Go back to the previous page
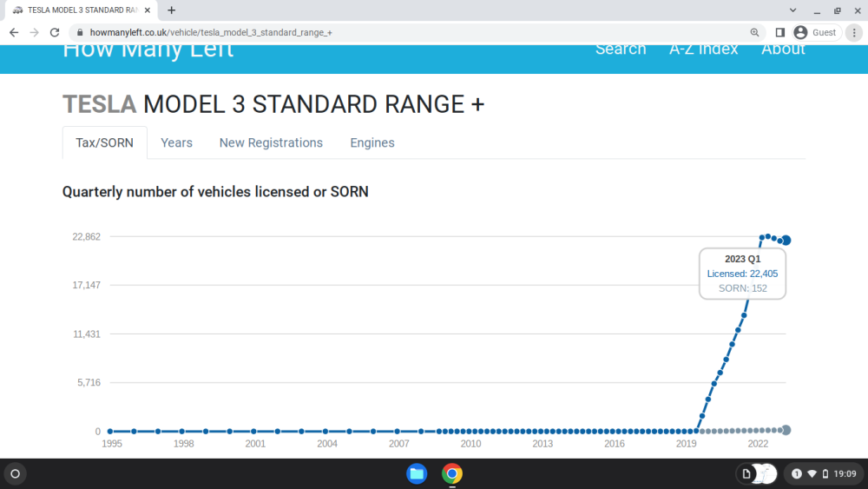 14,33
